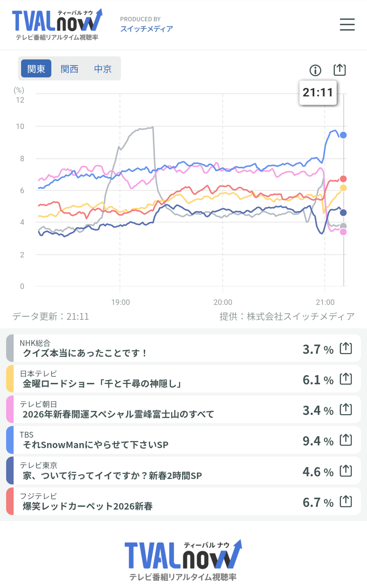Click the TVALnow logo in header

point(57,24)
